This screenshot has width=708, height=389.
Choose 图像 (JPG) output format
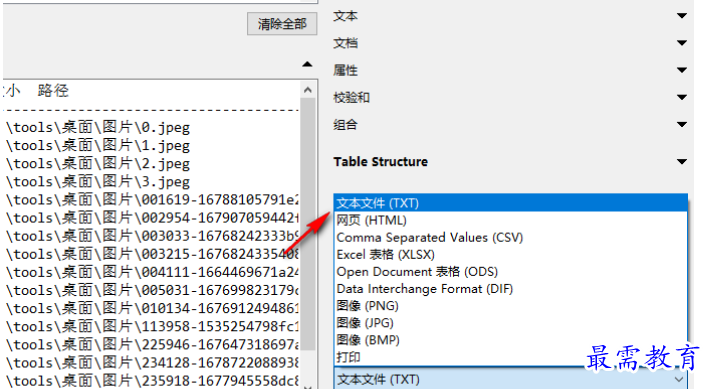(x=510, y=323)
